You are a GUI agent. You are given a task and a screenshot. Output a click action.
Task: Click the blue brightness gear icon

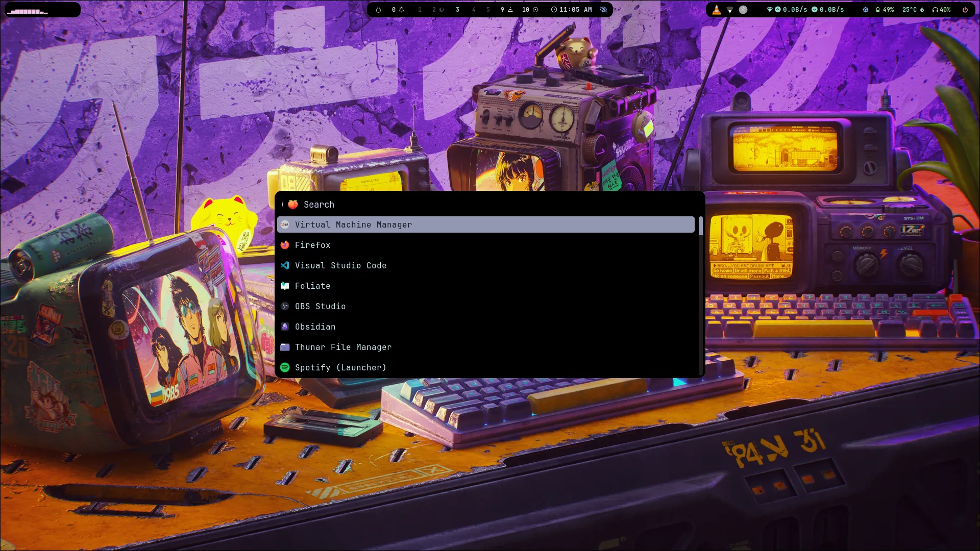(x=865, y=10)
